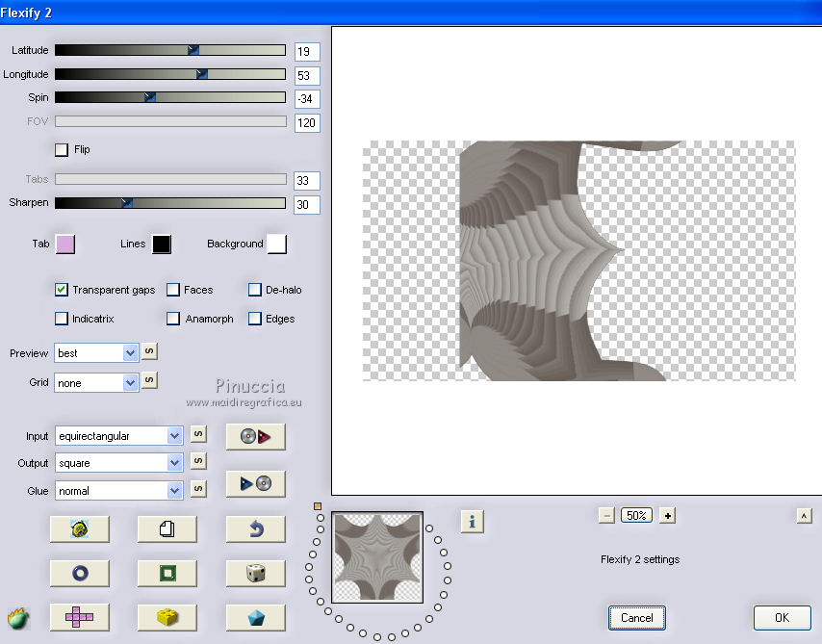Open the Grid dropdown set to none

[x=96, y=383]
